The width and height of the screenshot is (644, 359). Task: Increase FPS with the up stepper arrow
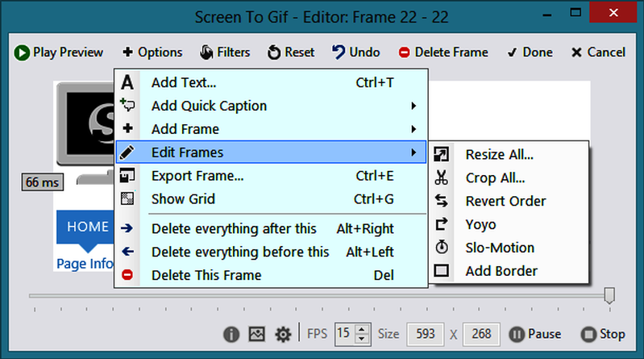363,329
